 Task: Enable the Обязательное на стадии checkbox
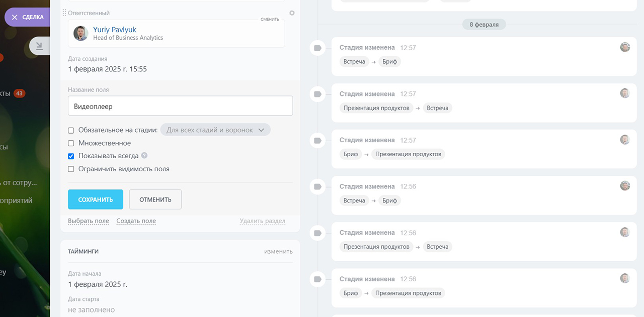pos(71,131)
